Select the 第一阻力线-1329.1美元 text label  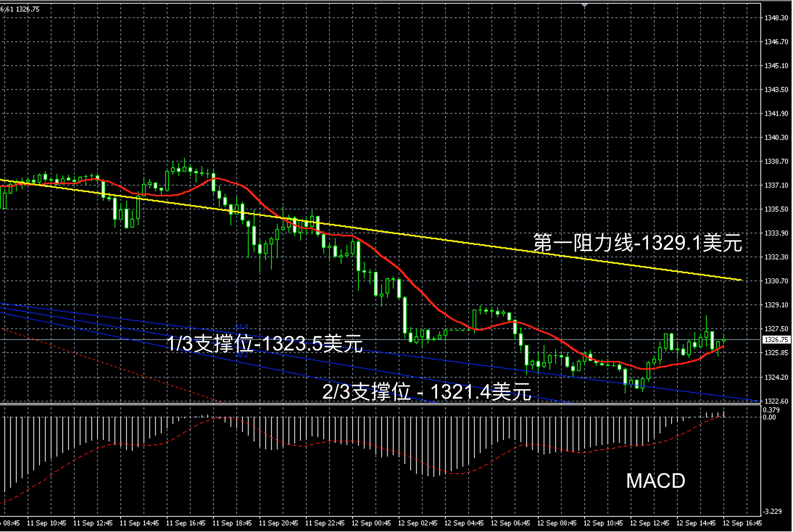pos(637,243)
